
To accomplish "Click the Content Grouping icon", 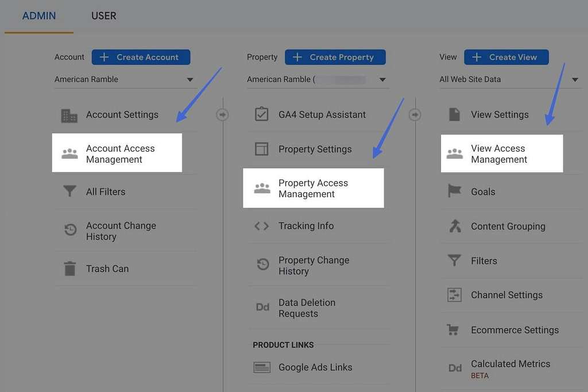I will pyautogui.click(x=455, y=226).
